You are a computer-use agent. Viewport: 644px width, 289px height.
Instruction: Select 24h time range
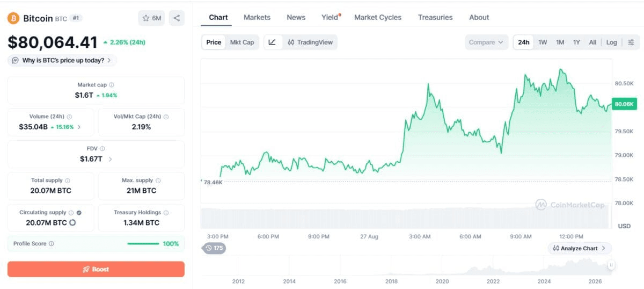[524, 42]
